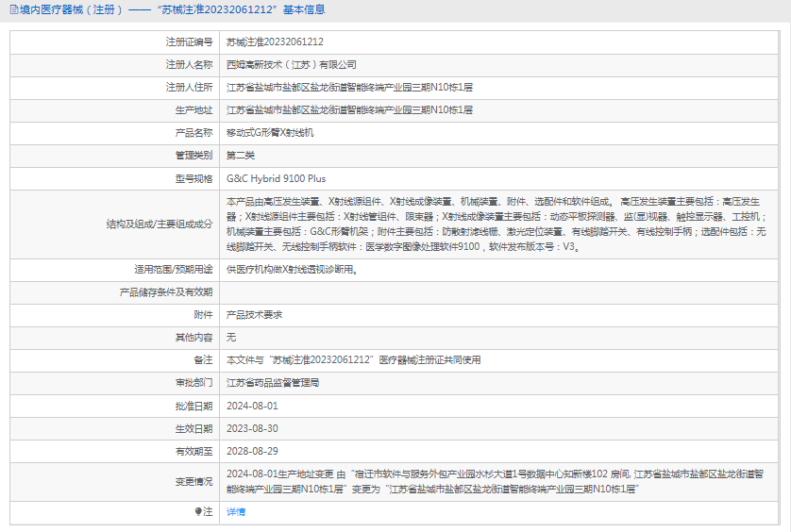Viewport: 791px width, 532px height.
Task: Click the bullet icon next to 注
Action: (198, 512)
